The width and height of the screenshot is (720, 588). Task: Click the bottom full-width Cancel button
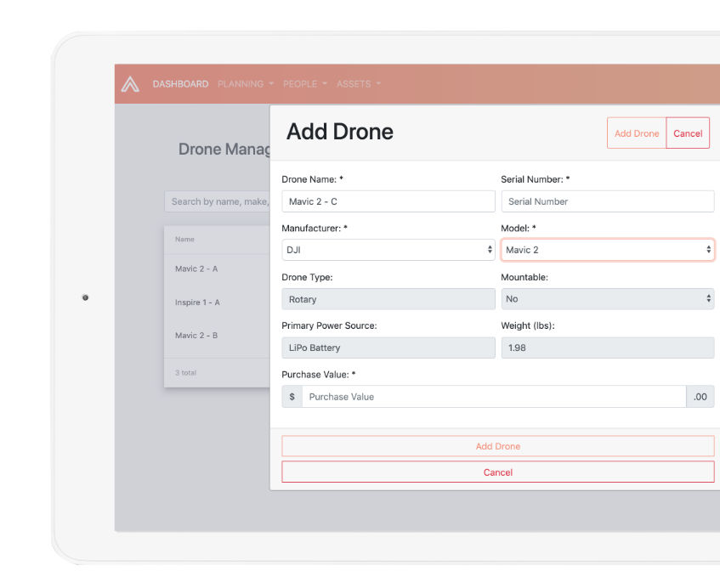coord(498,472)
